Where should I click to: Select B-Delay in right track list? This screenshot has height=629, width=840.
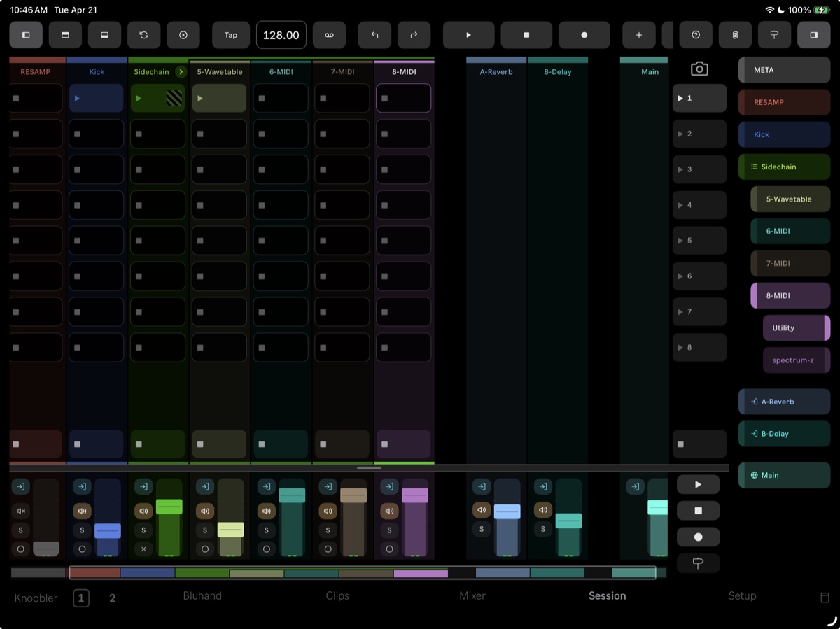[x=784, y=434]
